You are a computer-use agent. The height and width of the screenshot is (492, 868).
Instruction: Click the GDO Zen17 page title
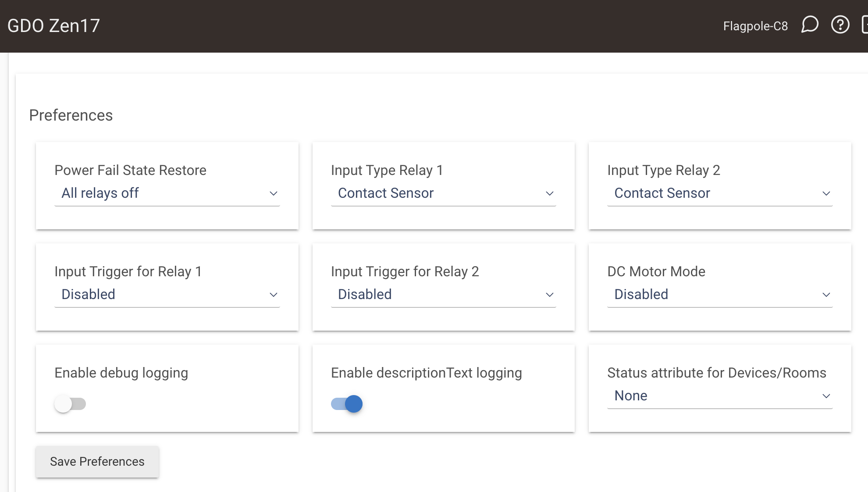(53, 26)
